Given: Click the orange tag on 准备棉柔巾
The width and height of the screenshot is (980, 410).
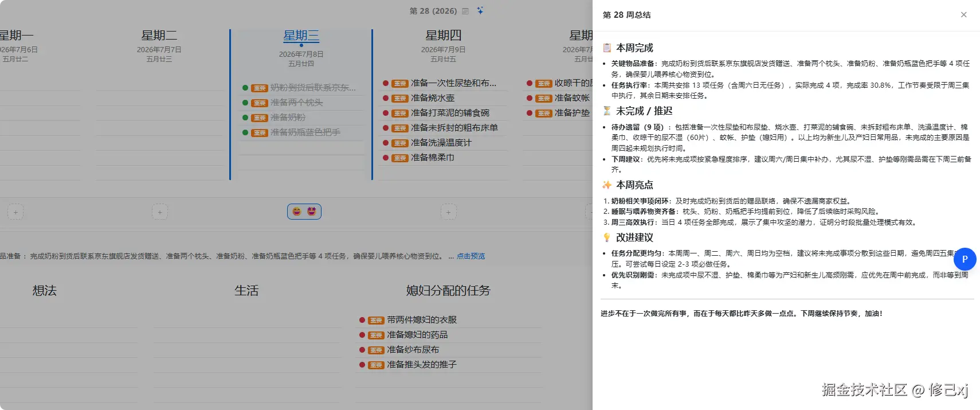Looking at the screenshot, I should click(400, 158).
